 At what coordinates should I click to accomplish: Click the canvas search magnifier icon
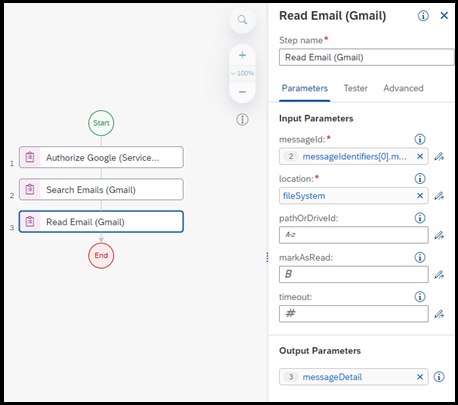point(242,20)
